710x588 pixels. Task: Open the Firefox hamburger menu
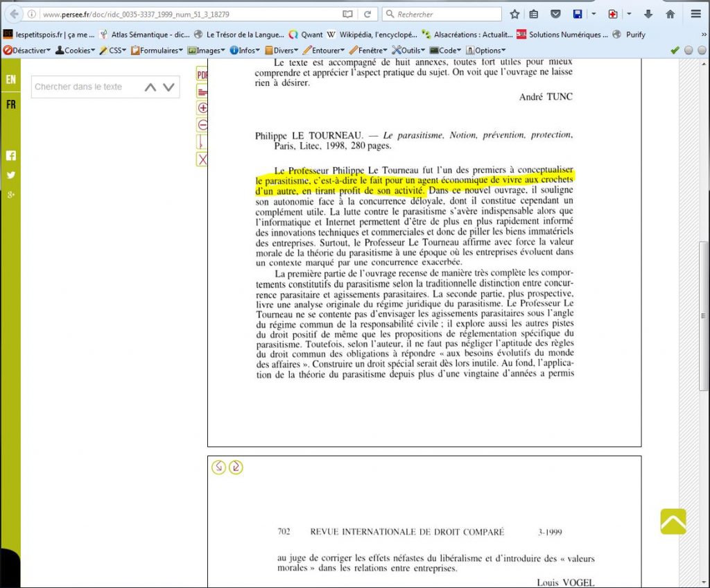point(695,14)
